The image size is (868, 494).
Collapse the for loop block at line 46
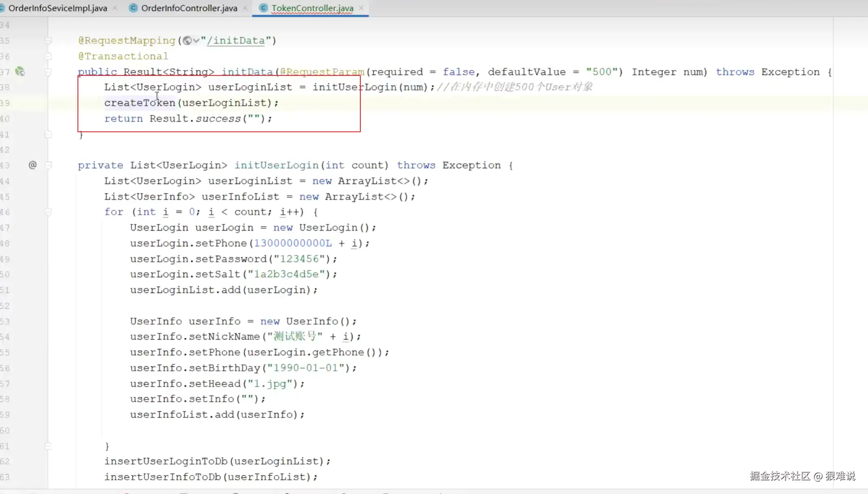[x=48, y=212]
